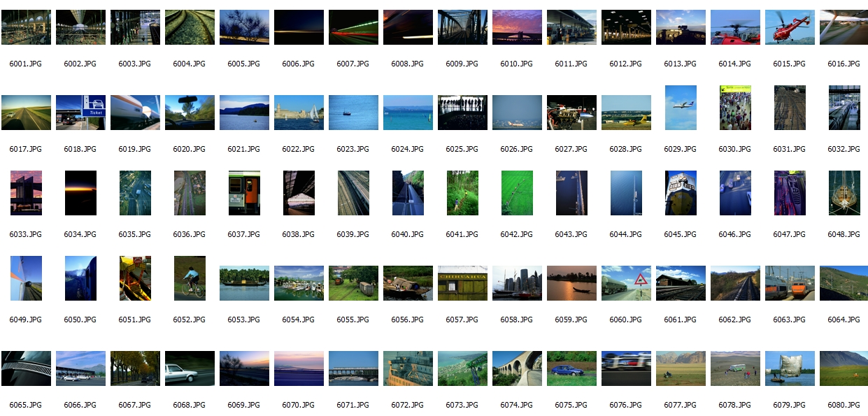Select the red helicopter thumbnail 6015.JPG
868x416 pixels.
(790, 27)
